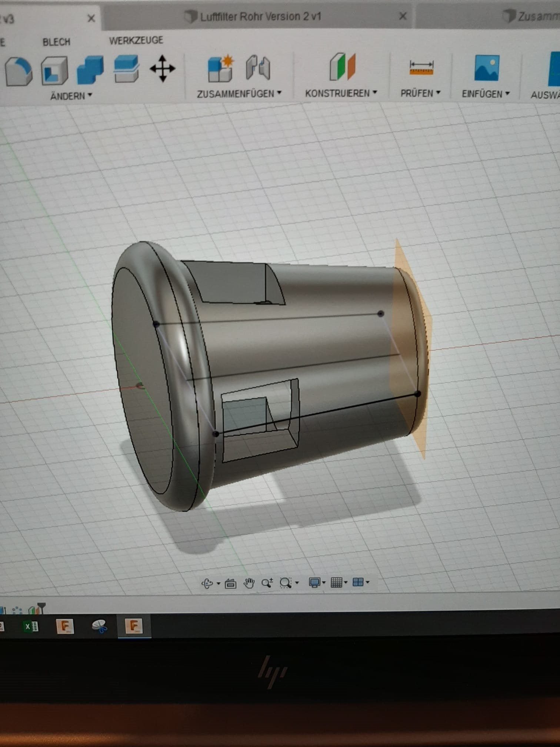Select the Joint tool icon
This screenshot has height=747, width=560.
[258, 67]
